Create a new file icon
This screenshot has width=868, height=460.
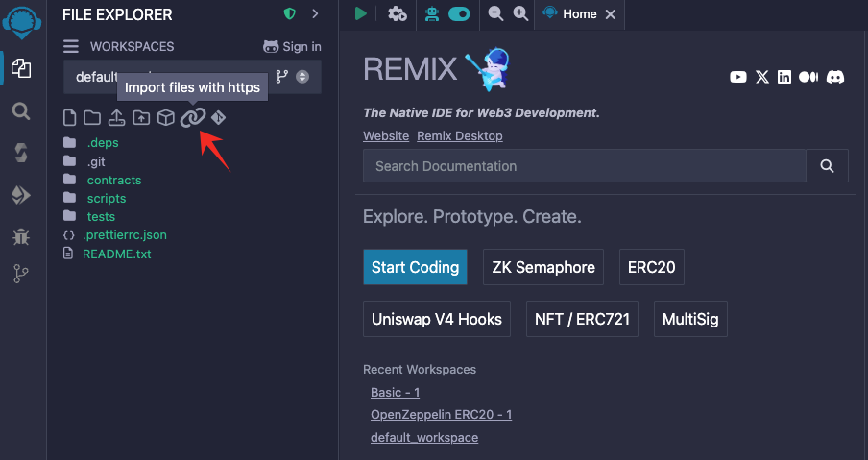(69, 118)
